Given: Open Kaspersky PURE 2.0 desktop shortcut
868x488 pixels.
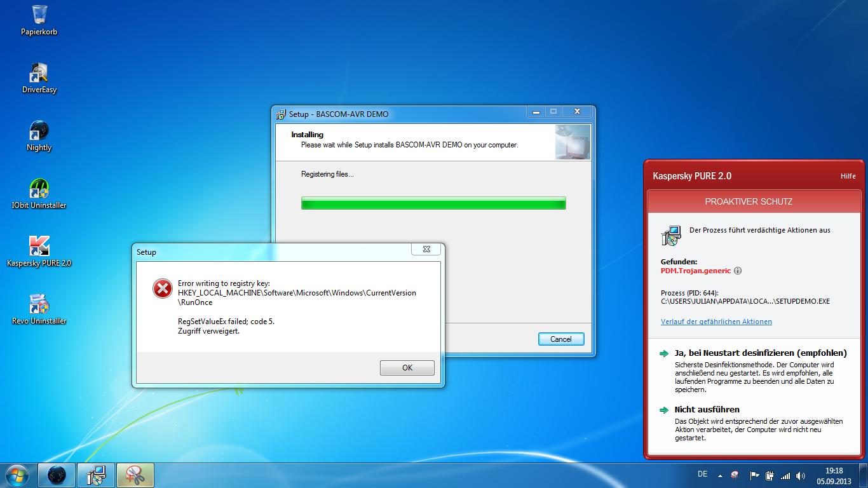Looking at the screenshot, I should [x=39, y=252].
